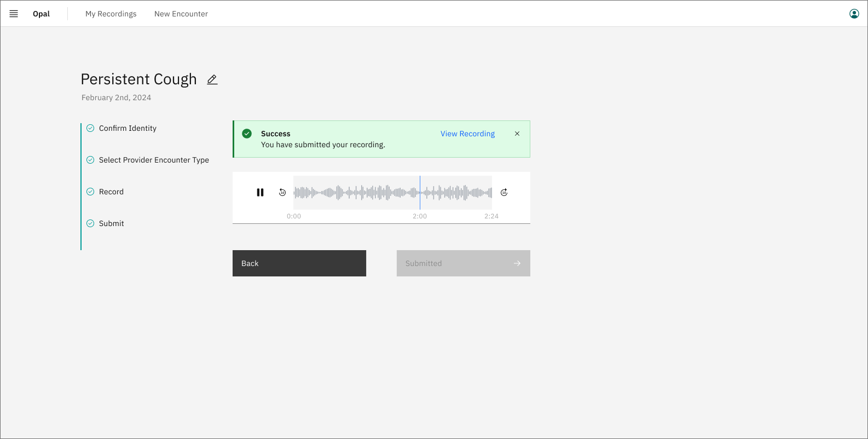The height and width of the screenshot is (439, 868).
Task: Click the 2:24 end time label
Action: click(491, 216)
